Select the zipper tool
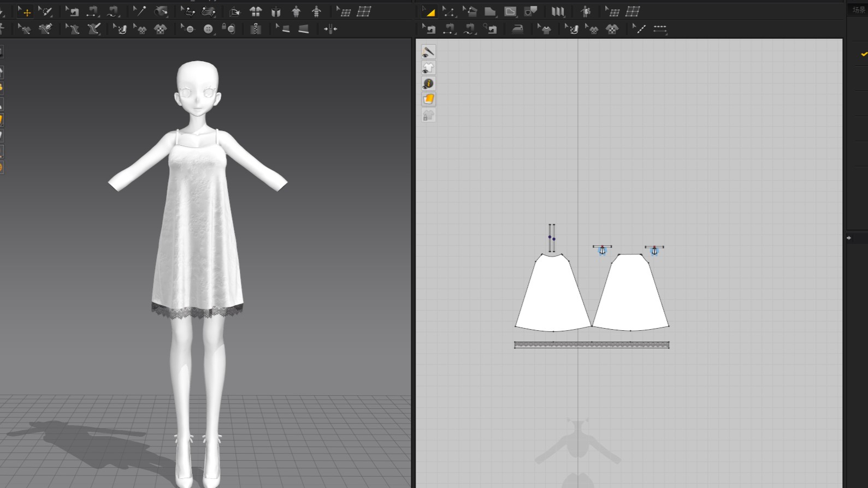The height and width of the screenshot is (488, 868). point(256,29)
